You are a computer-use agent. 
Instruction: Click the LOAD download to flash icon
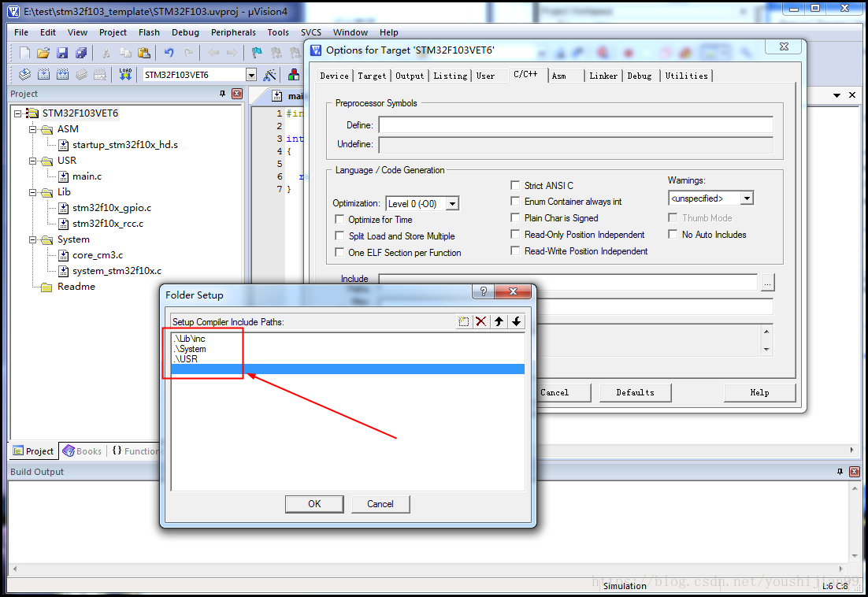pos(125,74)
